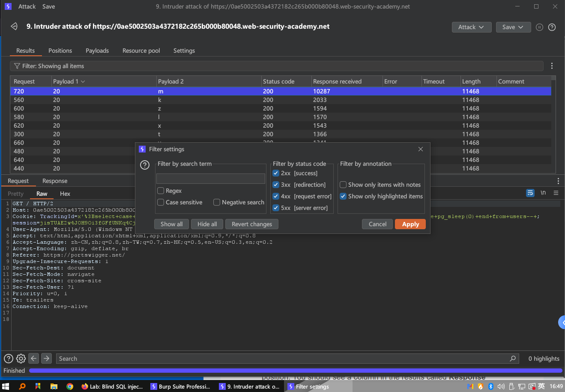Click attack progress bar
Viewport: 565px width, 392px height.
click(x=296, y=371)
